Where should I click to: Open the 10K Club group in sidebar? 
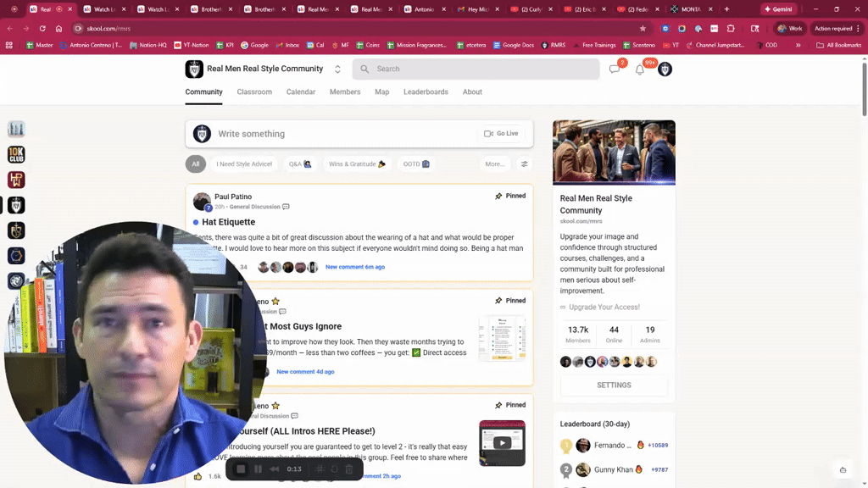tap(16, 154)
